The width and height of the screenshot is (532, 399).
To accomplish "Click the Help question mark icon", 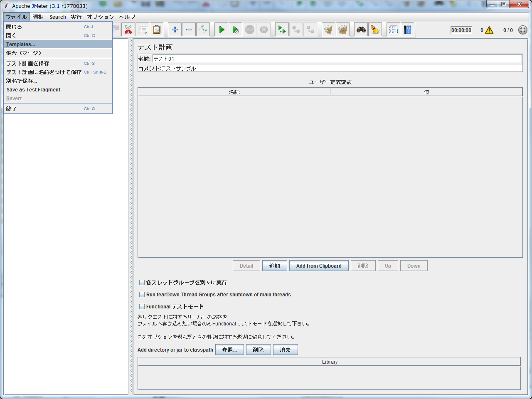I will tap(408, 30).
